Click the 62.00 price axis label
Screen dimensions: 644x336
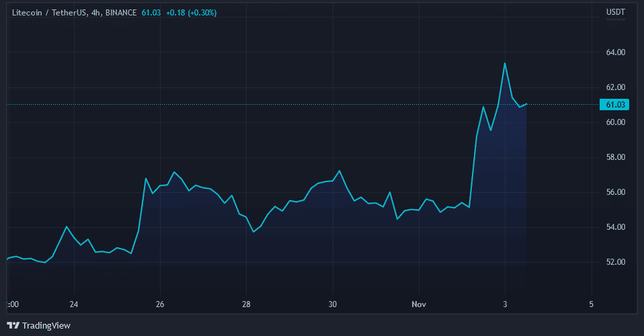click(x=616, y=87)
